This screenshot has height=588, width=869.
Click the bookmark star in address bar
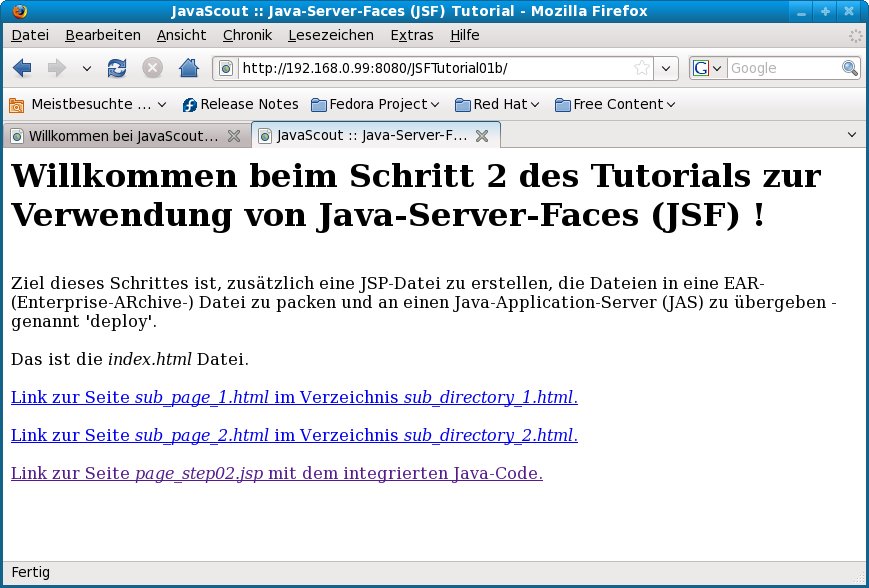point(642,68)
